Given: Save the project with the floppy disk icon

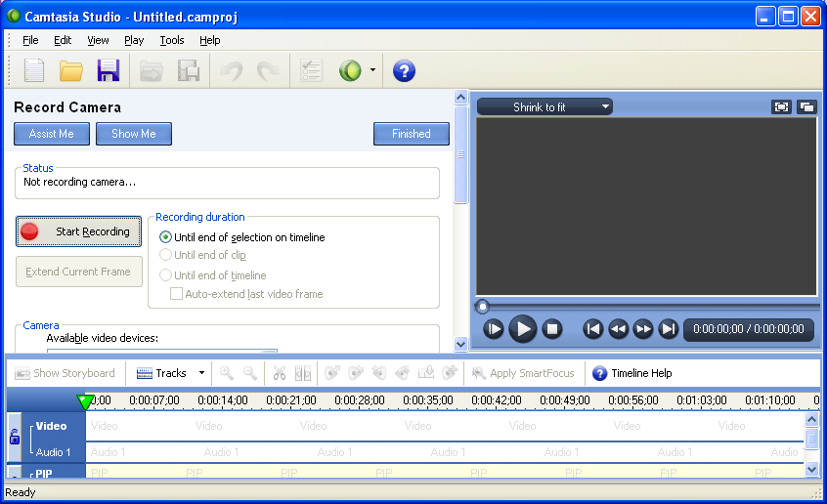Looking at the screenshot, I should (x=108, y=70).
